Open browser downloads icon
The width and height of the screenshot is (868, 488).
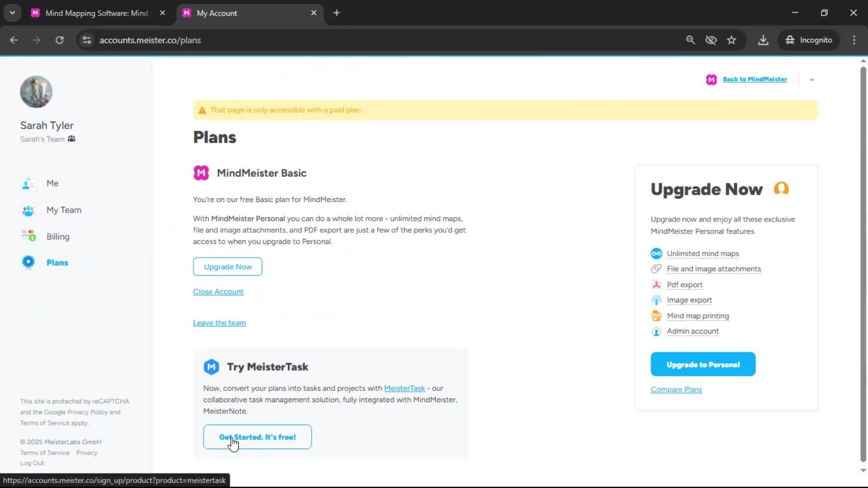coord(763,40)
